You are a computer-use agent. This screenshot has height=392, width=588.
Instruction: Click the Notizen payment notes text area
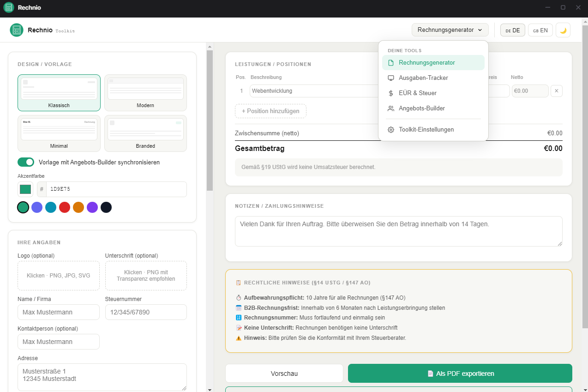(x=399, y=231)
